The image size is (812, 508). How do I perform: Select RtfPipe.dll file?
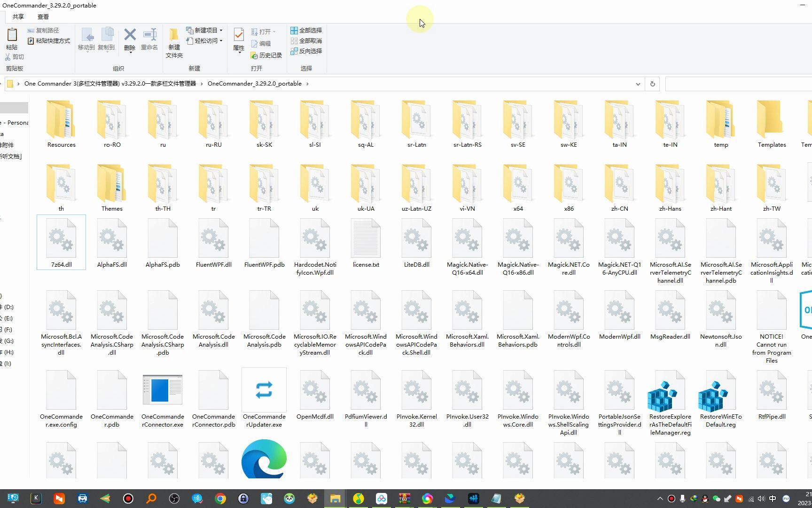pos(772,395)
